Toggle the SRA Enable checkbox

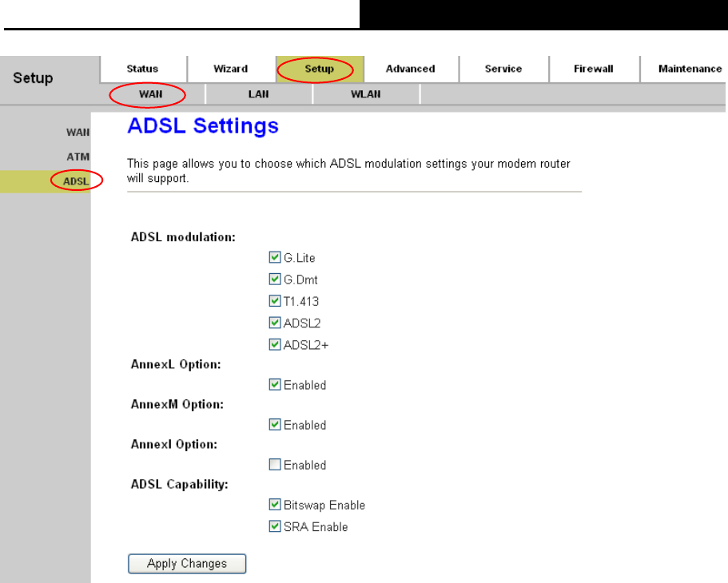tap(275, 526)
